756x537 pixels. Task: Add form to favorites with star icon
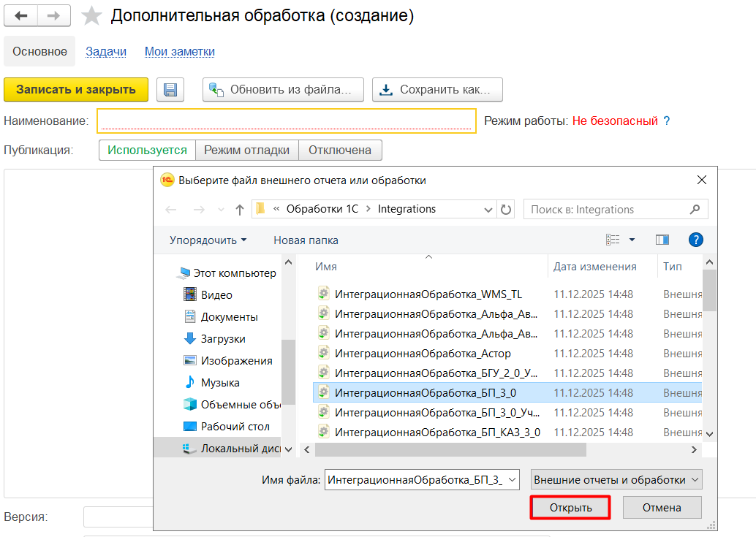pos(91,16)
